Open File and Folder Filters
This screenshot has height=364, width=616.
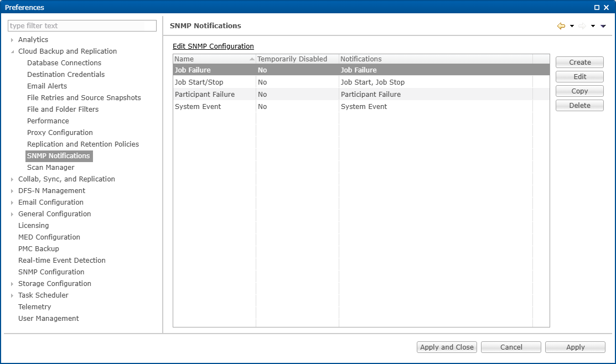pos(63,109)
